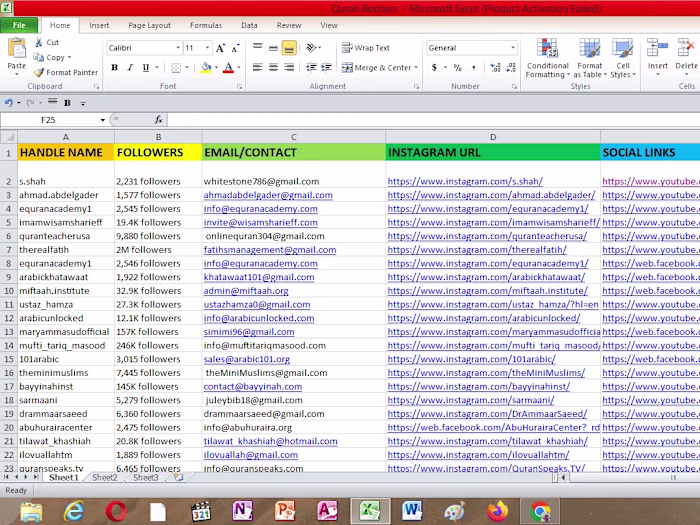Switch to the Page Layout tab
Image resolution: width=700 pixels, height=525 pixels.
click(x=149, y=25)
